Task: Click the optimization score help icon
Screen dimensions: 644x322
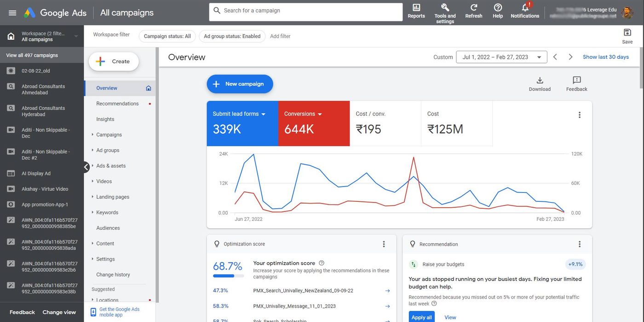Action: tap(322, 263)
